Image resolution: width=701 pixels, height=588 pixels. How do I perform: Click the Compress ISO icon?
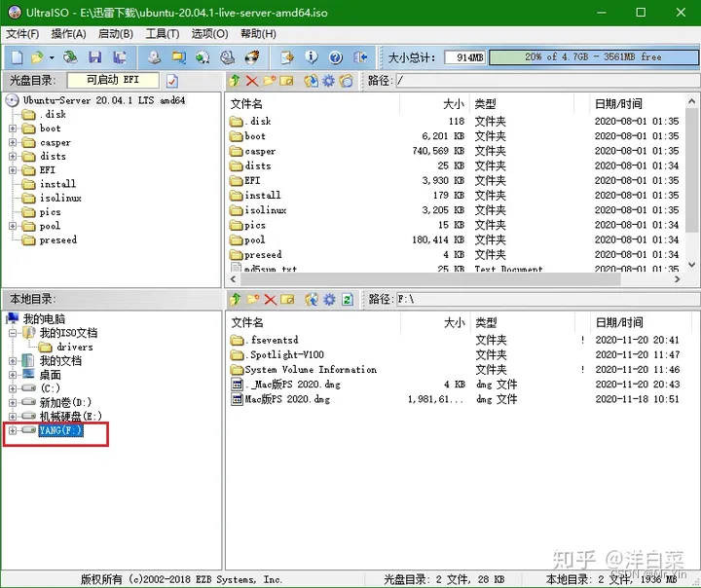[x=203, y=57]
